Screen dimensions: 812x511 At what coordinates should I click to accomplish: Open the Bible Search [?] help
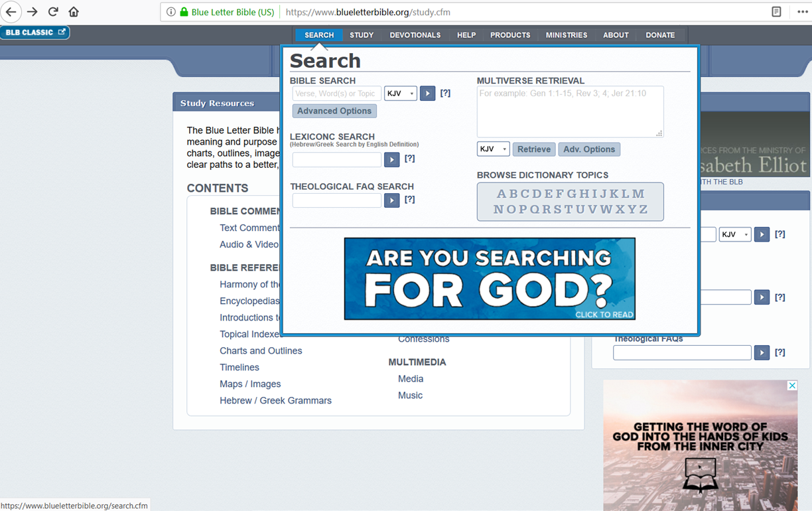pos(445,93)
